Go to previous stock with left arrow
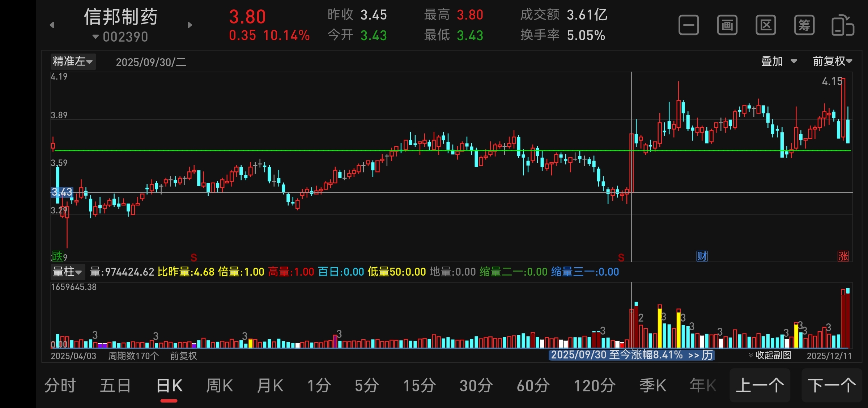The image size is (868, 408). [52, 25]
